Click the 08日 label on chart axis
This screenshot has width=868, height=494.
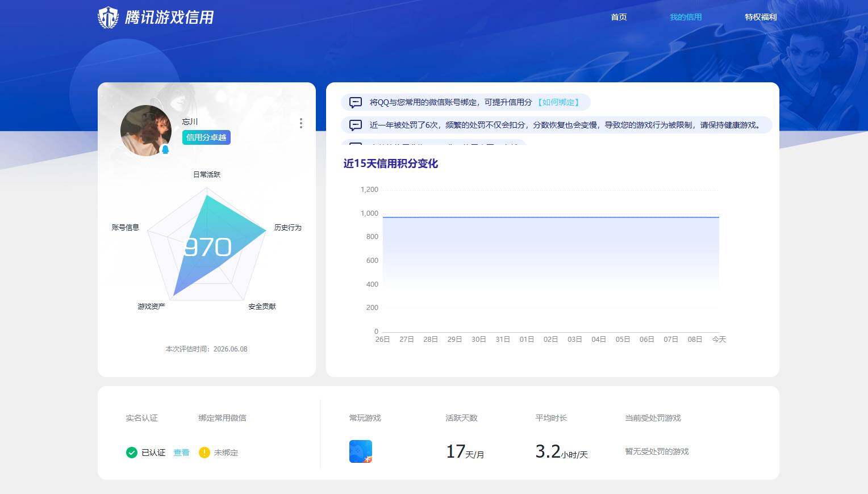(x=695, y=339)
